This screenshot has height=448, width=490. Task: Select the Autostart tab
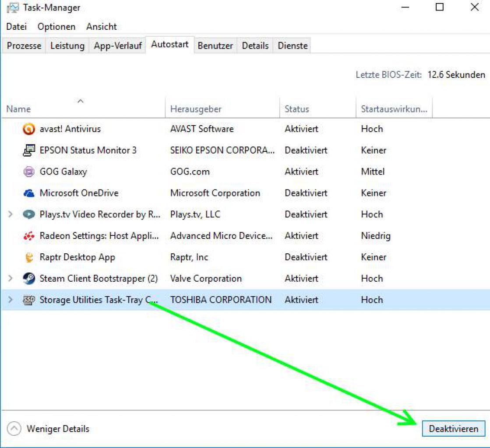tap(170, 44)
